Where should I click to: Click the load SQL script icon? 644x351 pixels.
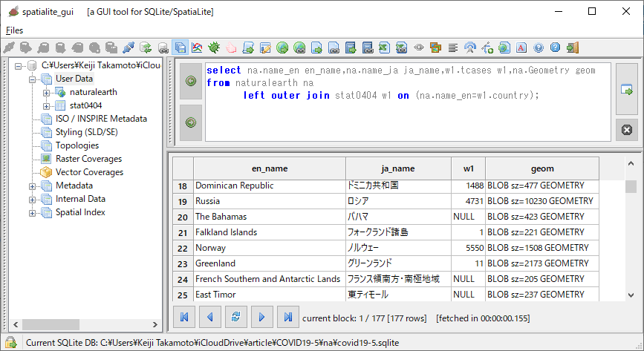[249, 47]
